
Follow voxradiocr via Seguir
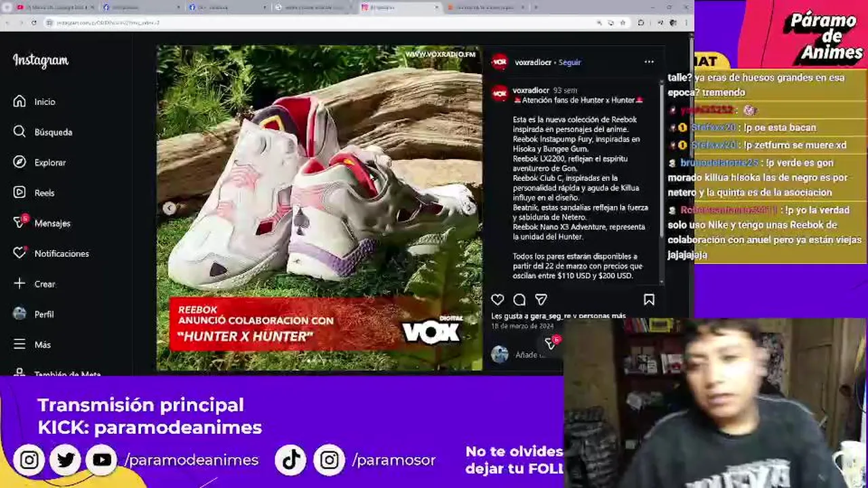click(570, 62)
